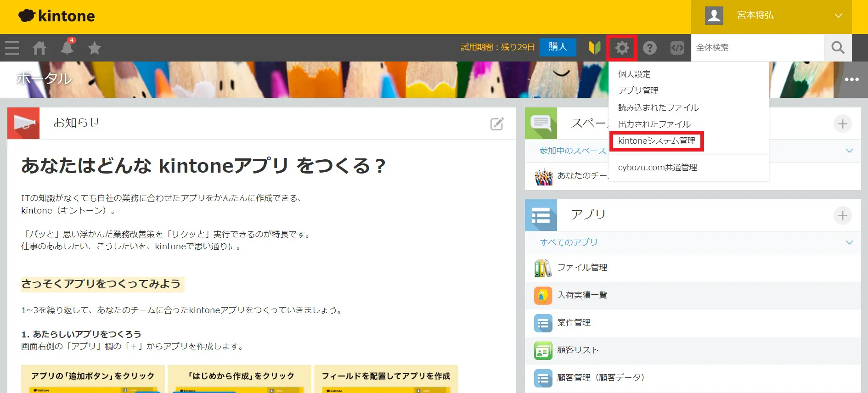Expand the 参加中のスペース filter chevron
The image size is (868, 393).
point(849,151)
